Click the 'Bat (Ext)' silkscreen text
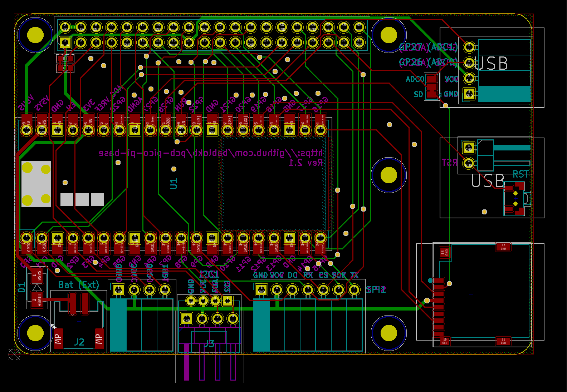Screen dimensions: 567x392 coord(78,285)
